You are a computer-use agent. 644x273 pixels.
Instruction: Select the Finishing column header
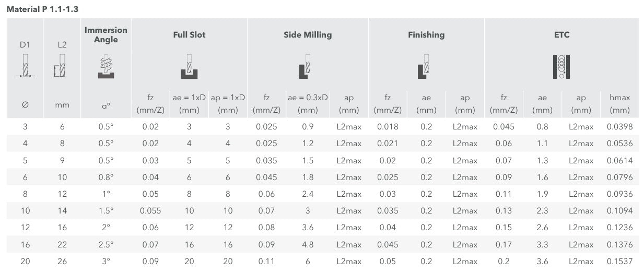[426, 35]
